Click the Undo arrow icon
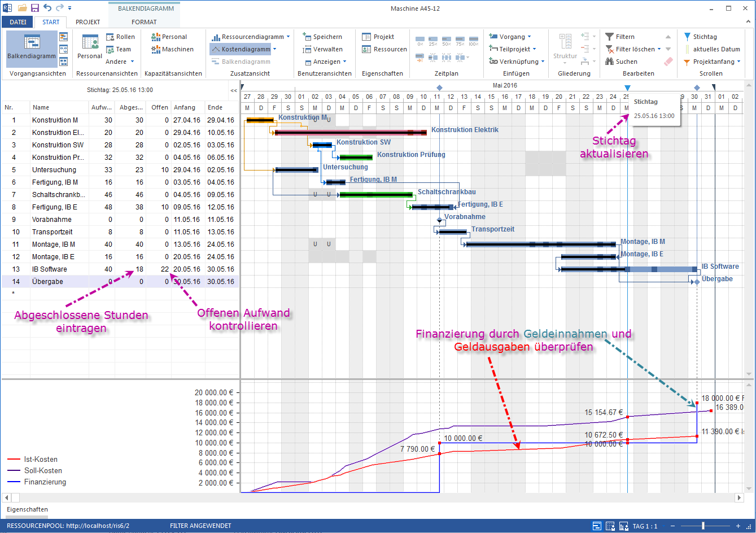 pos(47,8)
